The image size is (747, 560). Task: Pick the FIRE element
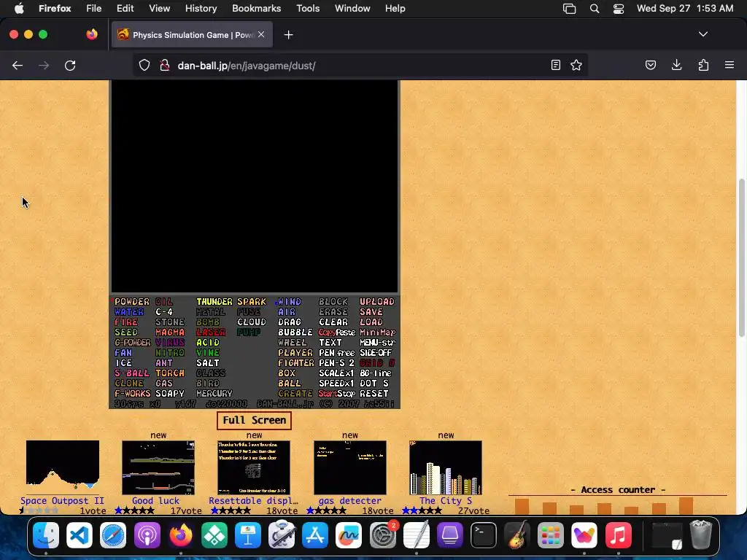126,322
